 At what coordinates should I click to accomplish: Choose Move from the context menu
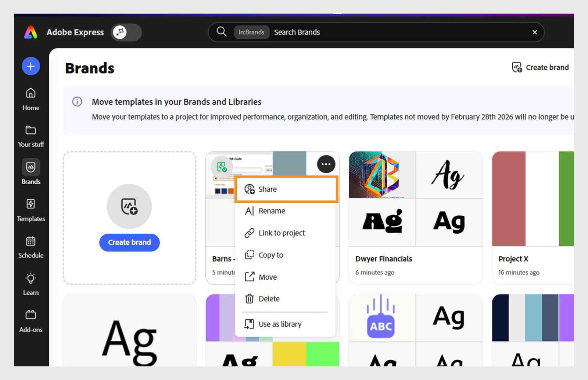point(285,277)
